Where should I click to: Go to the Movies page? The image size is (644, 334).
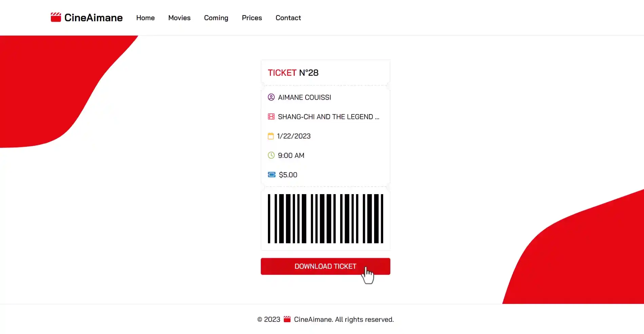(179, 18)
